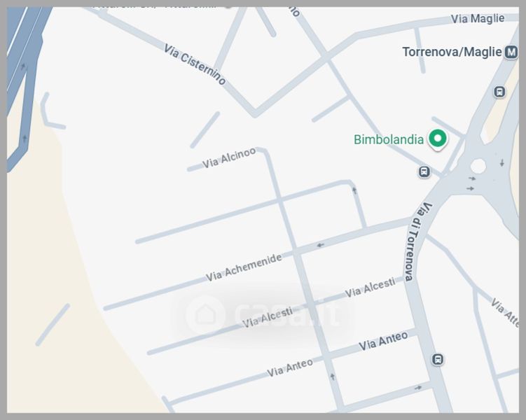
Task: Click the metro M icon at Torrenova/Maglie
Action: click(511, 52)
